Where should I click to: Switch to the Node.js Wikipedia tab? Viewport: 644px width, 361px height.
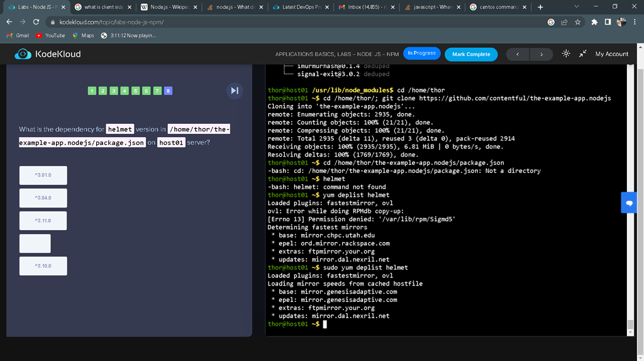tap(168, 7)
